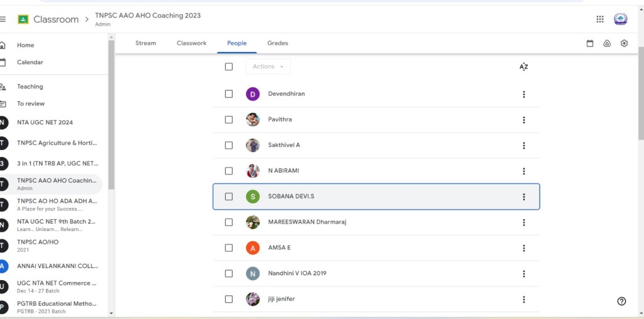Check the box next to SOBANA DEVI.S
Viewport: 644px width, 319px height.
coord(229,197)
